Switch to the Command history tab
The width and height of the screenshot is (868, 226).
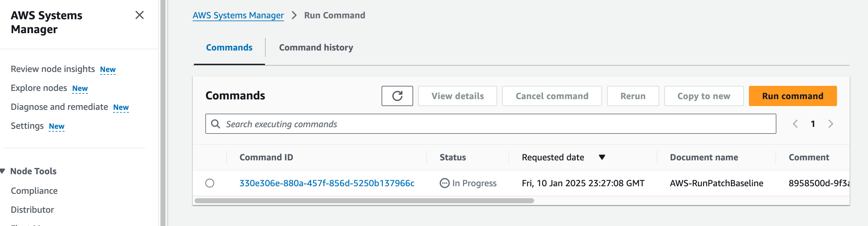pyautogui.click(x=316, y=47)
